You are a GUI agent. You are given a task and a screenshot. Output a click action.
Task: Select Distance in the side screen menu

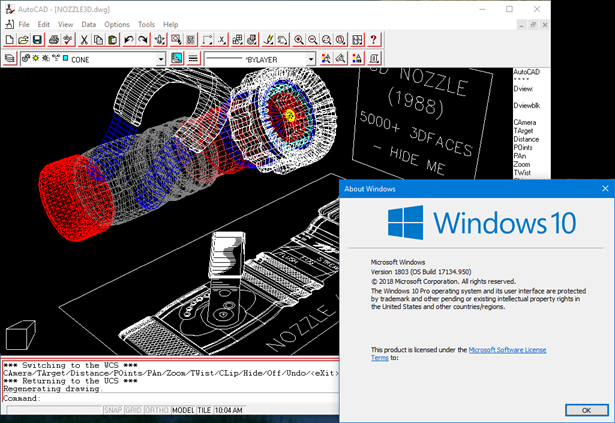click(x=526, y=139)
